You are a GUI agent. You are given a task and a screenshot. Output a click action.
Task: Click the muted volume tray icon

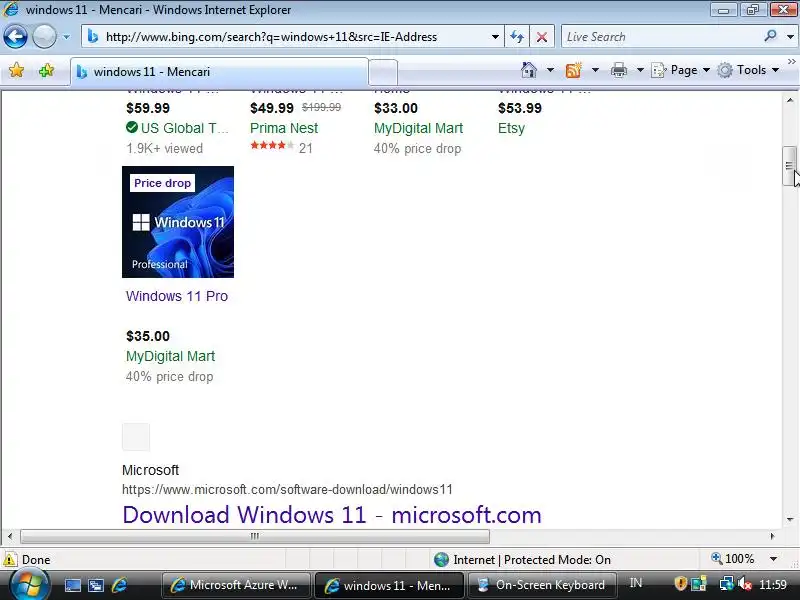744,583
